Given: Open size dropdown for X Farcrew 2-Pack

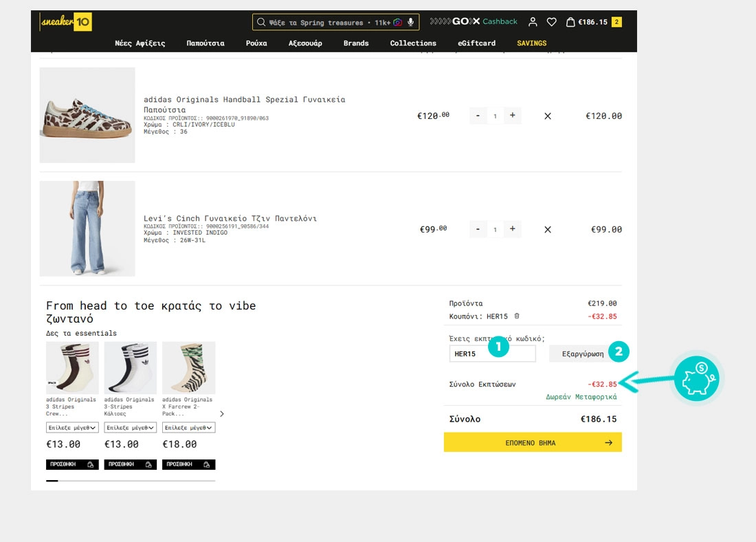Looking at the screenshot, I should (188, 428).
